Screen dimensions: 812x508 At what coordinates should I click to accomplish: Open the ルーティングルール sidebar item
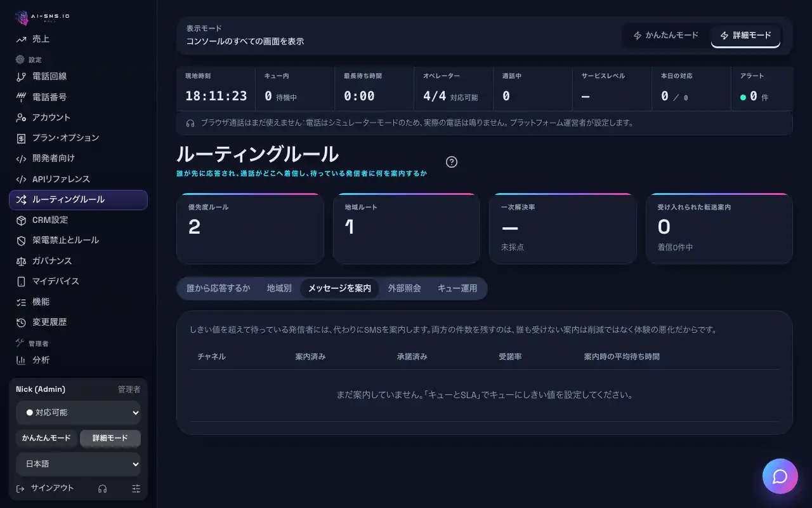[x=78, y=199]
